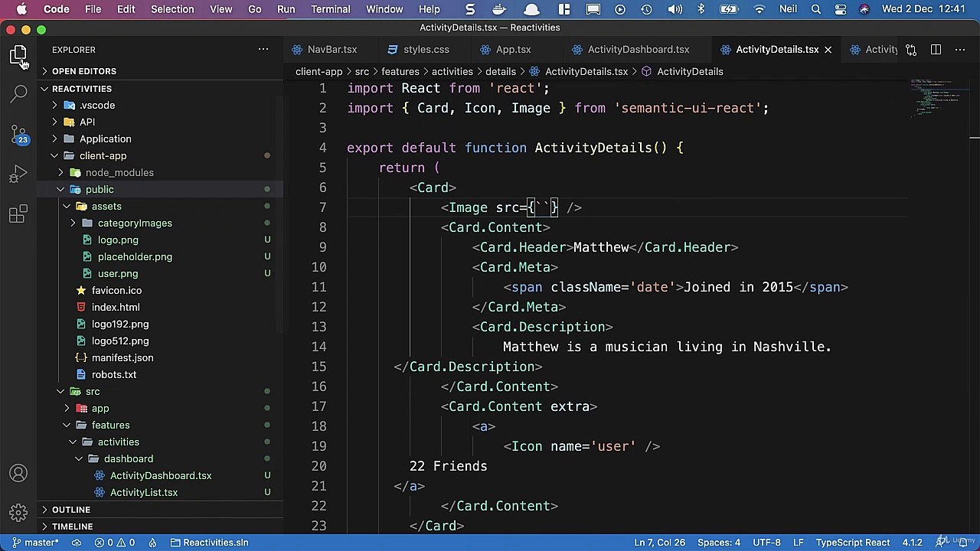Click the compare changes icon in editor toolbar

(x=911, y=50)
